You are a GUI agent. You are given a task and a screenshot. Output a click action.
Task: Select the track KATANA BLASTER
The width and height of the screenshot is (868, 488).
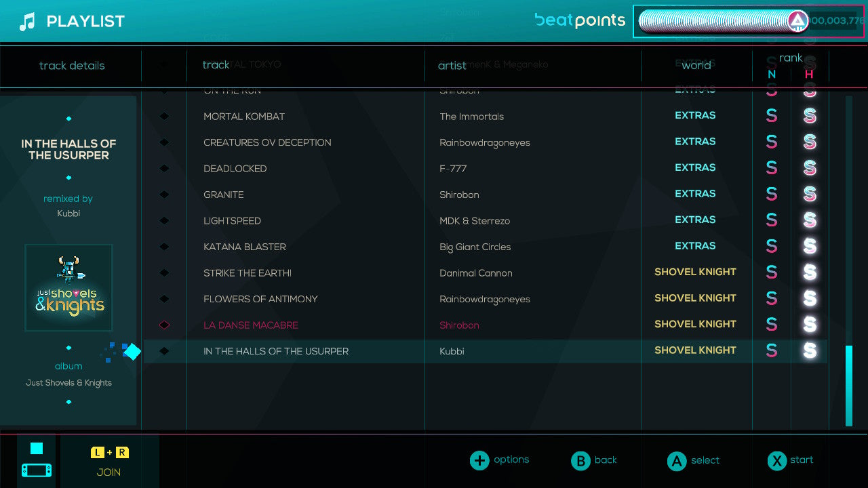(245, 247)
